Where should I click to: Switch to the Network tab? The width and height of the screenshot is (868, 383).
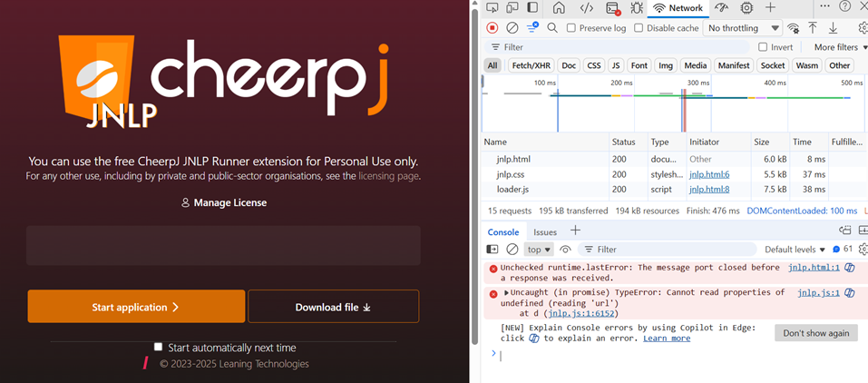tap(678, 8)
